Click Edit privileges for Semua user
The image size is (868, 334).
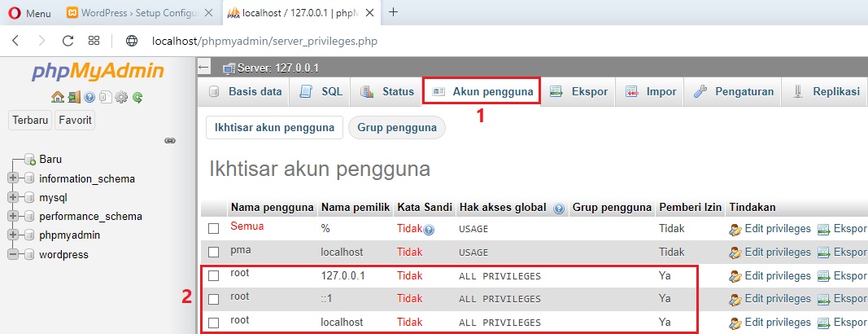pyautogui.click(x=777, y=229)
